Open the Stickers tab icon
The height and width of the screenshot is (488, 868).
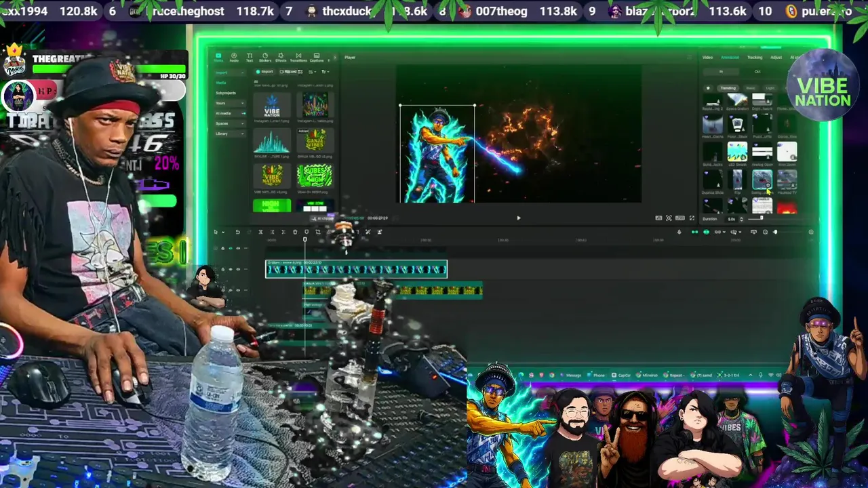click(265, 57)
